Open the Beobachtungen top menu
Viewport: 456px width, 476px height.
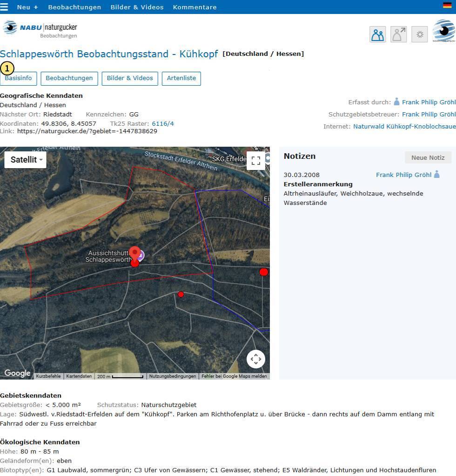pyautogui.click(x=74, y=7)
